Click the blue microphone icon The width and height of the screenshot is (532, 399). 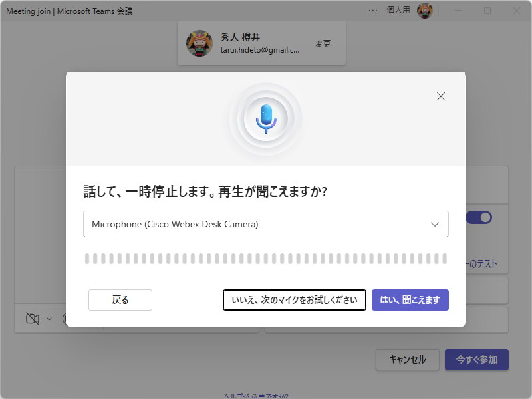tap(266, 119)
